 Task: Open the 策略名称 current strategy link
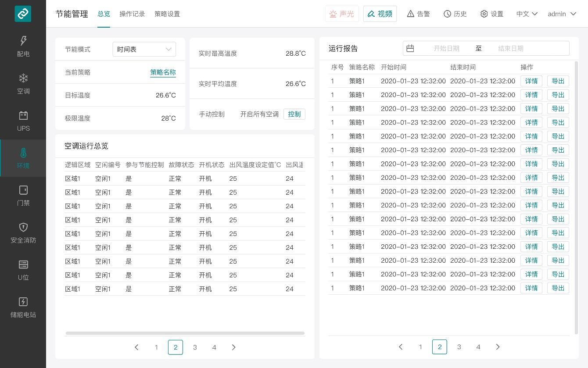163,72
